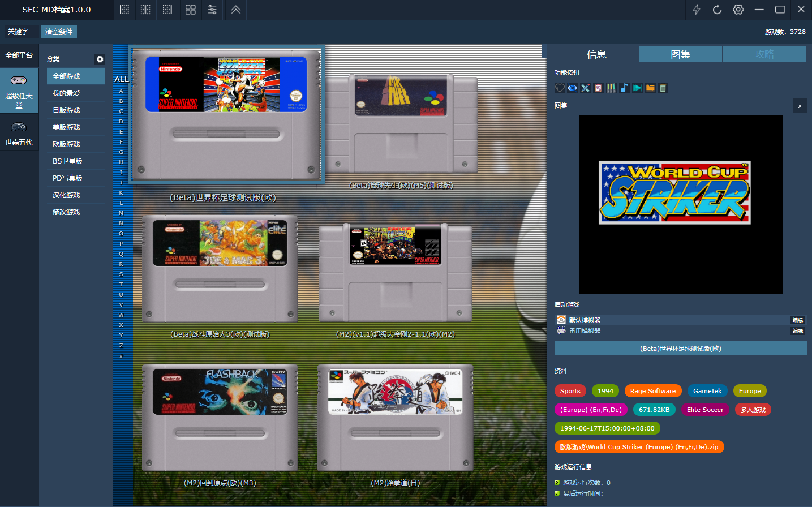Click the 清空条件 button

[59, 32]
